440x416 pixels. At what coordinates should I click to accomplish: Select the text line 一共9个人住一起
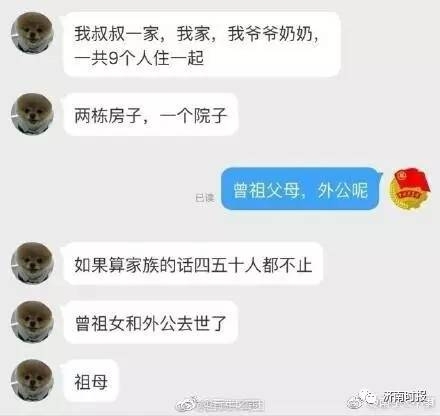point(139,58)
